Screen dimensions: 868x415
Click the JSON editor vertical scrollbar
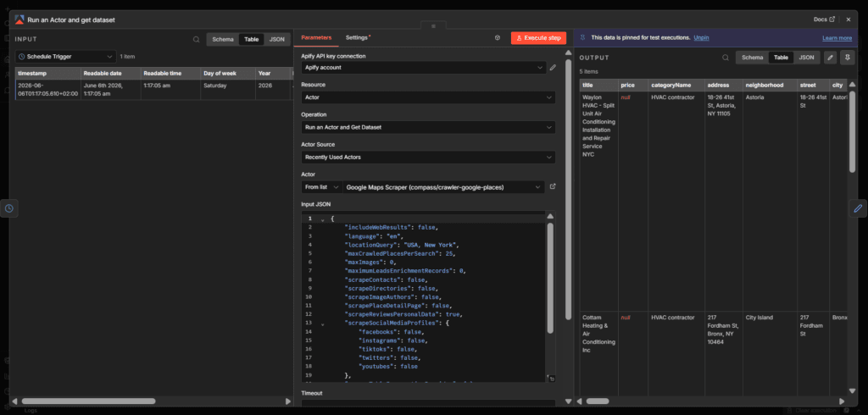(550, 278)
